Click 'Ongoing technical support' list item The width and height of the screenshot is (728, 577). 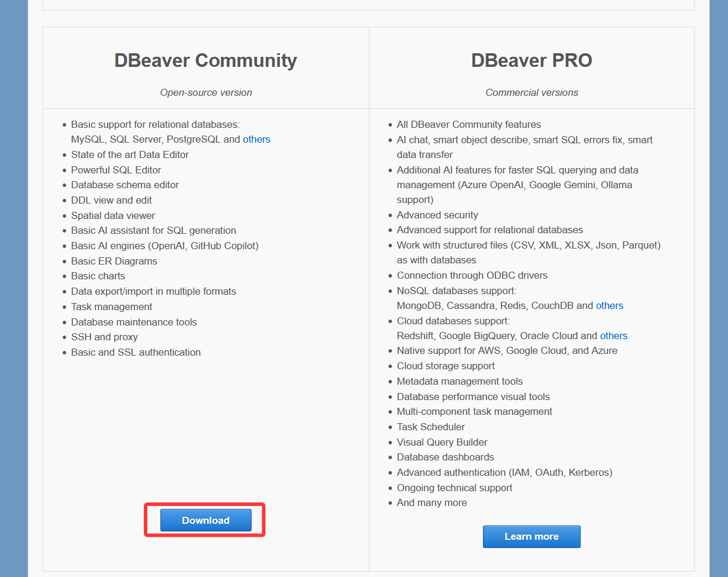click(x=455, y=488)
